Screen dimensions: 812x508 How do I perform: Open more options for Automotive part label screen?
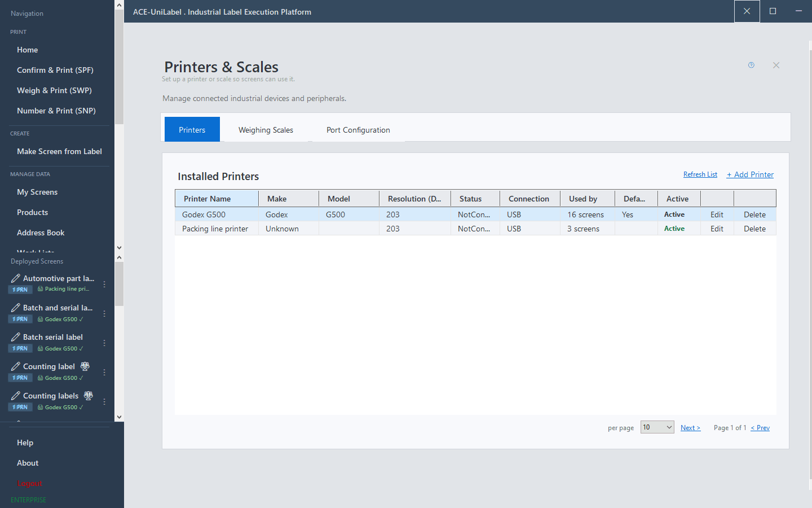coord(104,284)
